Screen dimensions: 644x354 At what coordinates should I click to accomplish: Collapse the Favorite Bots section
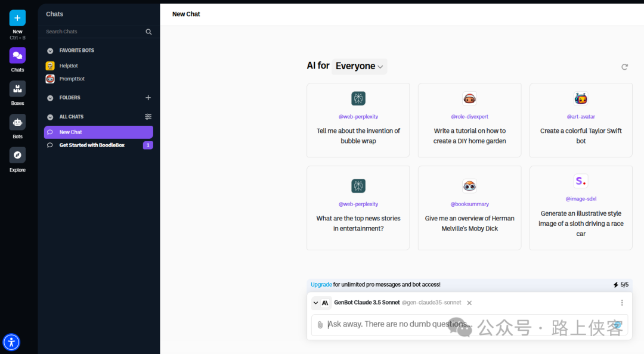pyautogui.click(x=50, y=51)
